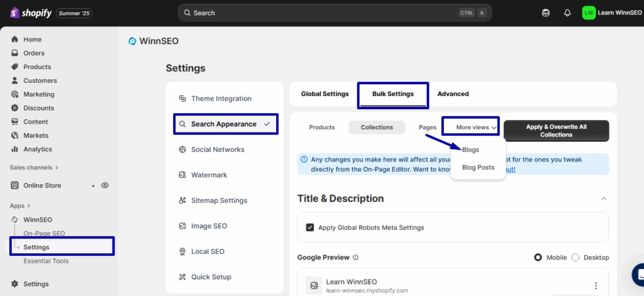This screenshot has height=296, width=644.
Task: Open the three-dot menu in Google preview
Action: [596, 286]
